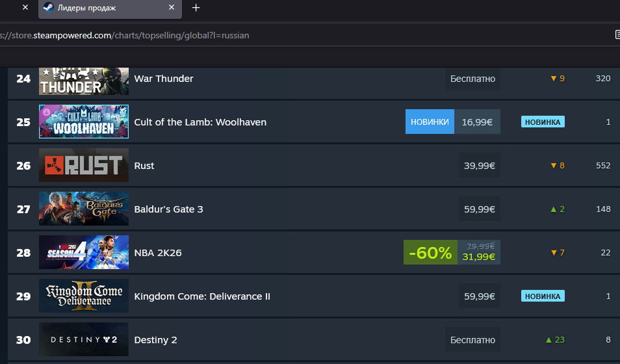620x364 pixels.
Task: Click the icon at the address bar's right edge
Action: pos(617,34)
